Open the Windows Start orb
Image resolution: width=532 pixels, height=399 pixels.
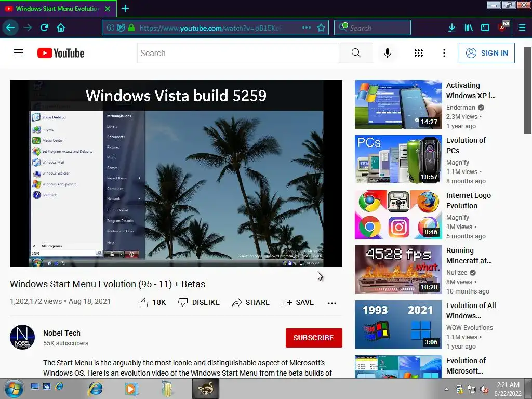pos(14,389)
